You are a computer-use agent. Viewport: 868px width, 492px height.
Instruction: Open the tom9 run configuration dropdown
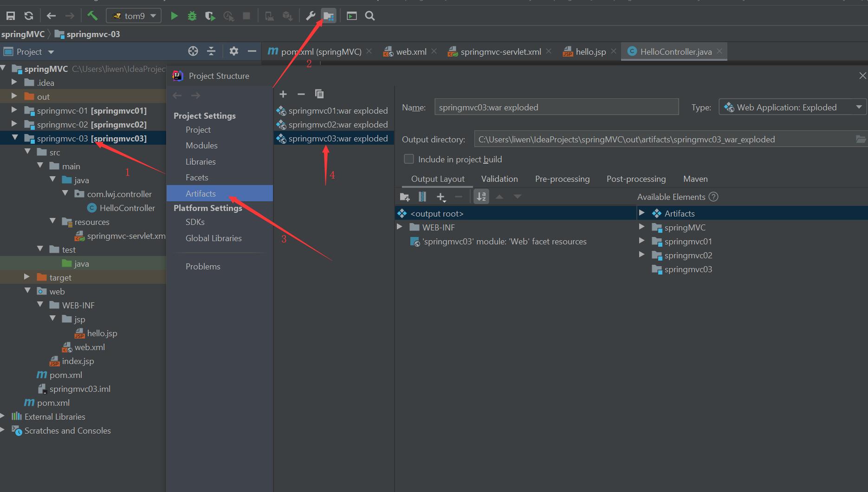134,16
